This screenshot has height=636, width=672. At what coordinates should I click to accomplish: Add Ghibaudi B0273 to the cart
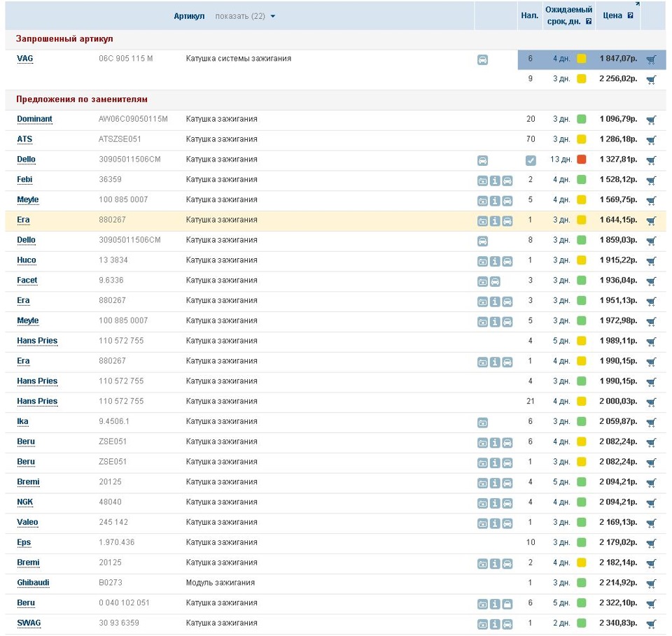click(651, 583)
